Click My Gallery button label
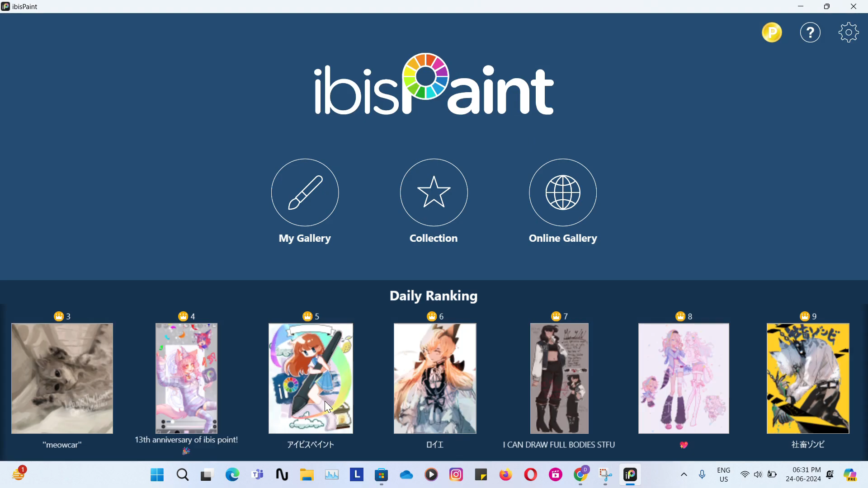This screenshot has height=488, width=868. [305, 238]
